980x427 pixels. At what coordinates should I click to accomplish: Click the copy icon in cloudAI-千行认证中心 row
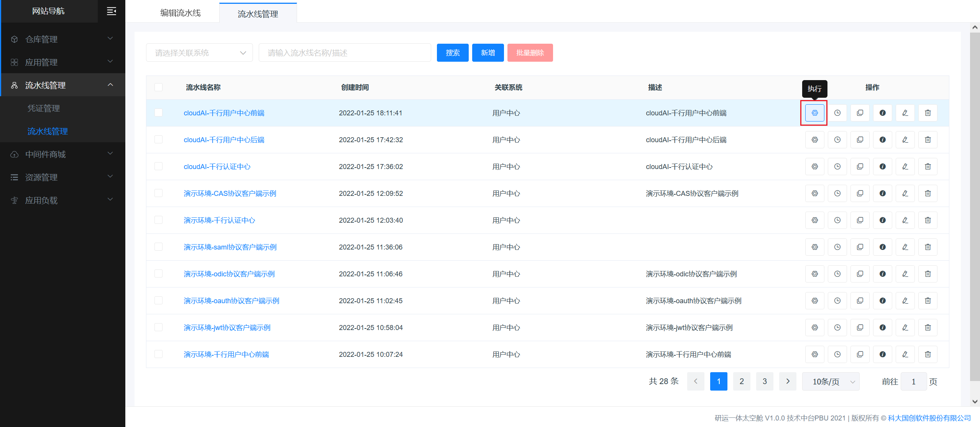[860, 166]
